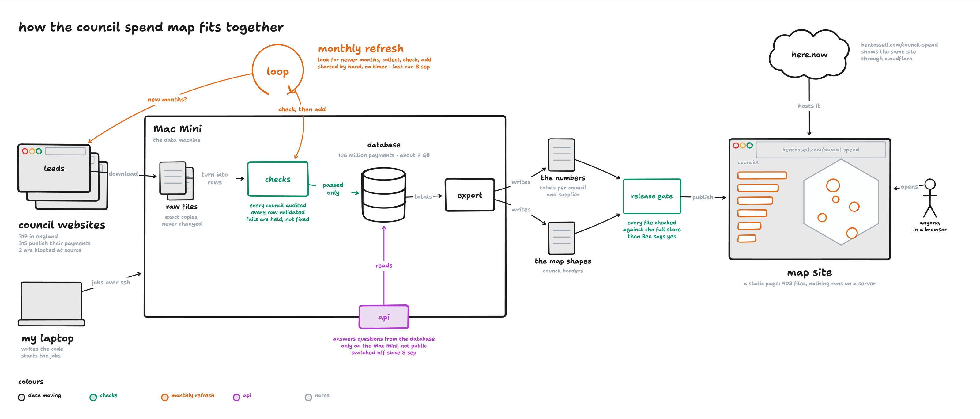Image resolution: width=980 pixels, height=419 pixels.
Task: Click the 'totals' arrow label
Action: [423, 196]
